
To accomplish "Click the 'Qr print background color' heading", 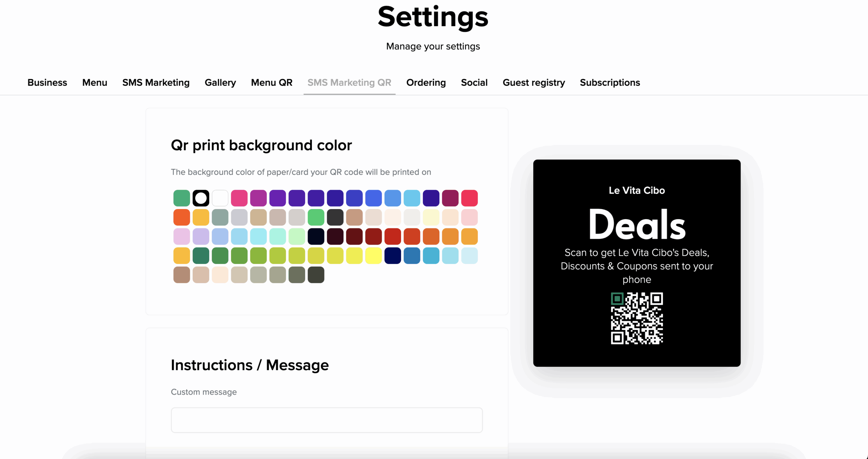I will coord(261,145).
